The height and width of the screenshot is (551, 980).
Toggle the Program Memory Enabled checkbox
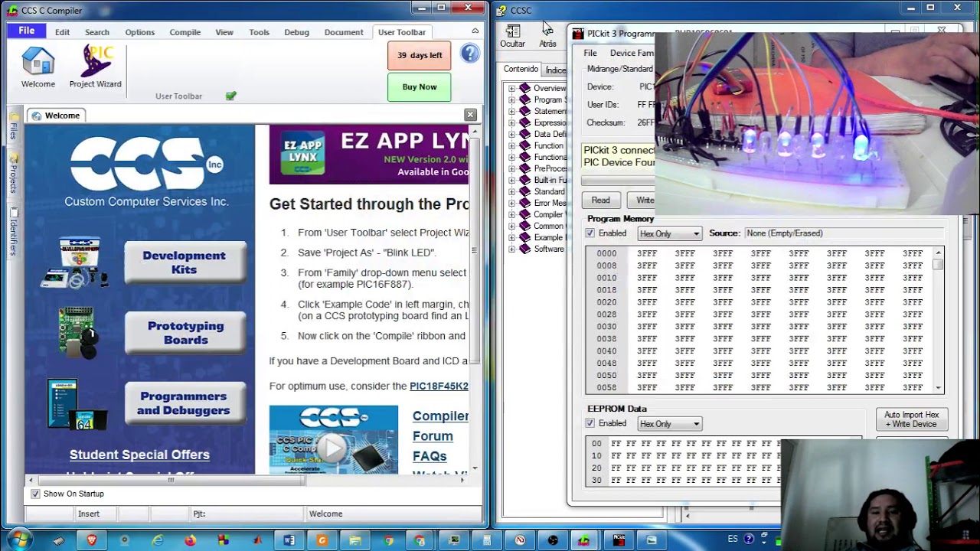[590, 233]
